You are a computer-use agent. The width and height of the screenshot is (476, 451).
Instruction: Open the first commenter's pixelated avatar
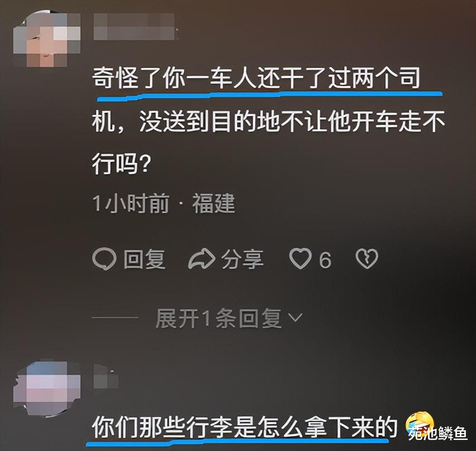(47, 40)
